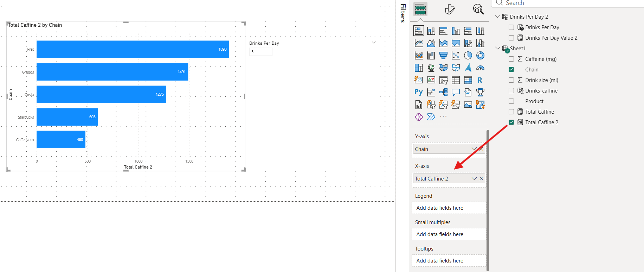Select the Paginated report visual
Screen dimensions: 644x272
coord(419,105)
